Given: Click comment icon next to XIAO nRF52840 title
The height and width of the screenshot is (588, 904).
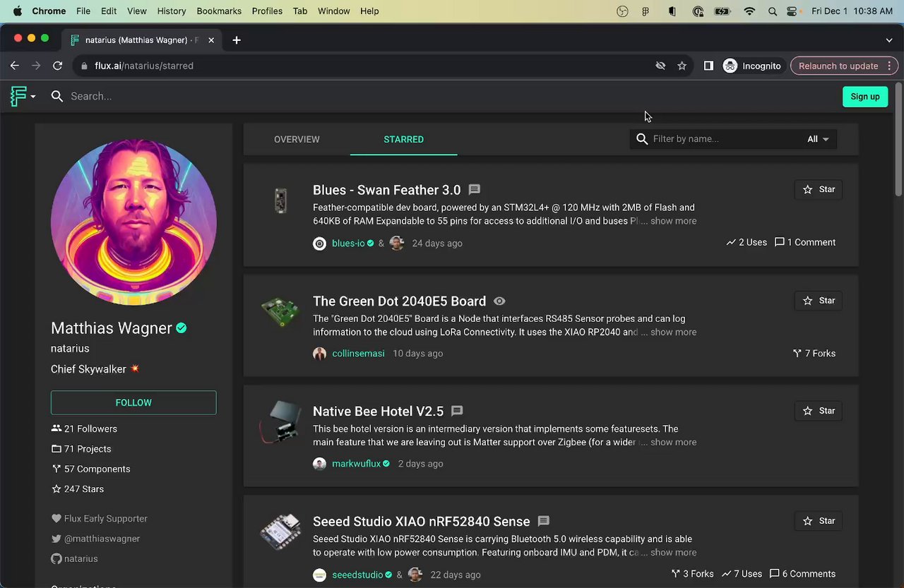Looking at the screenshot, I should pyautogui.click(x=543, y=521).
